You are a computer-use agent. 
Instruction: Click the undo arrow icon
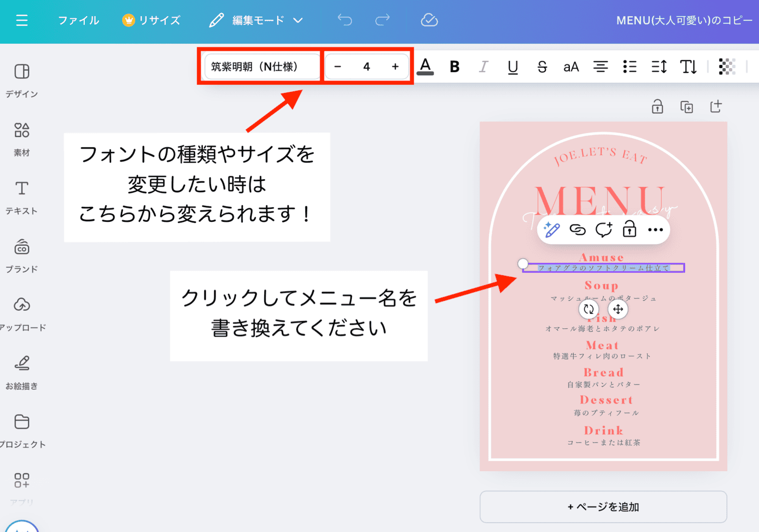pos(345,20)
